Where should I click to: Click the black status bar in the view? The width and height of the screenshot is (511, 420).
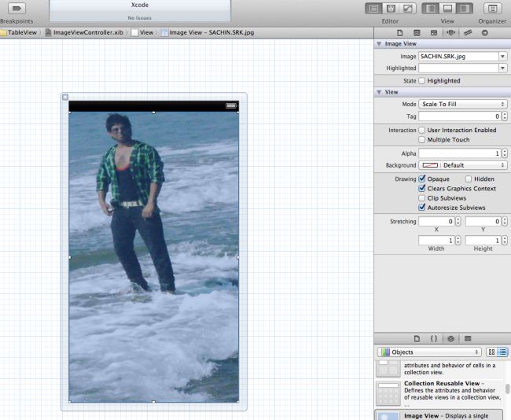point(154,106)
